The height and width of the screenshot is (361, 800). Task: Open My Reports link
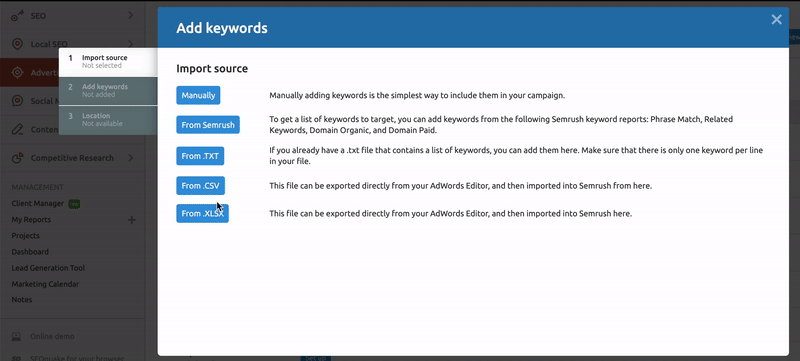(x=31, y=220)
